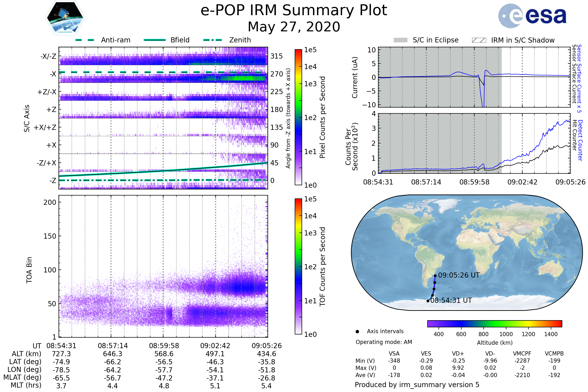Click the MLAT (deg) row label
The width and height of the screenshot is (588, 392).
click(x=22, y=378)
